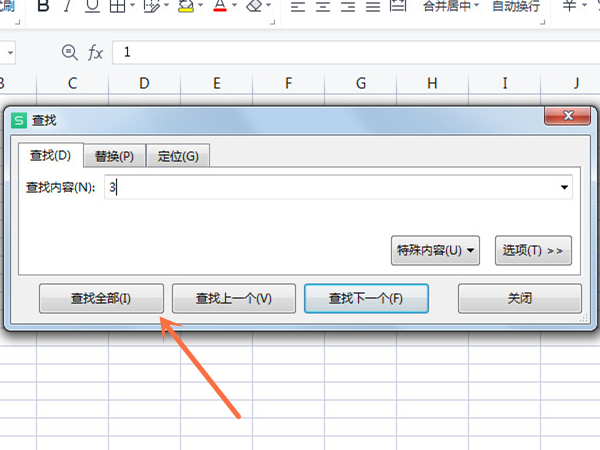Click the fx insert function icon
600x450 pixels.
coord(95,52)
